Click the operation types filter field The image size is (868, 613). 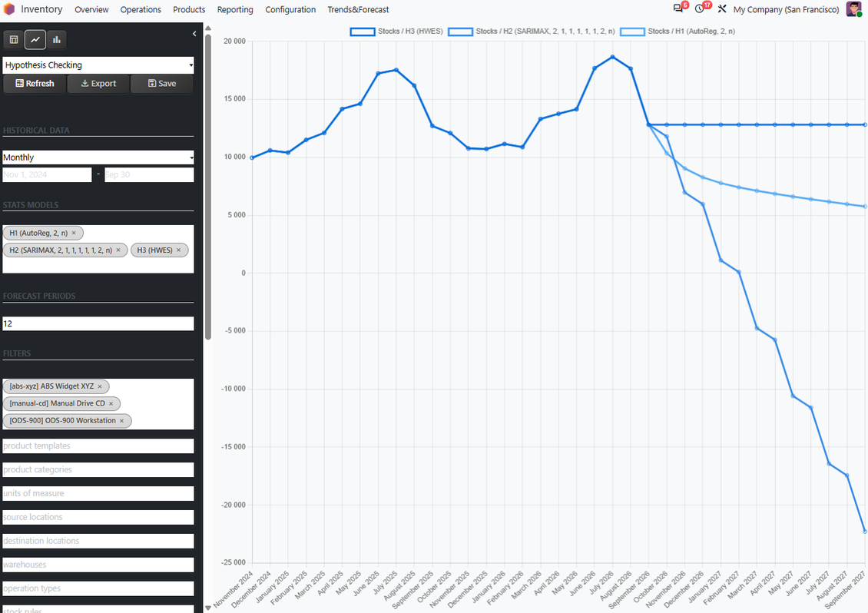98,588
